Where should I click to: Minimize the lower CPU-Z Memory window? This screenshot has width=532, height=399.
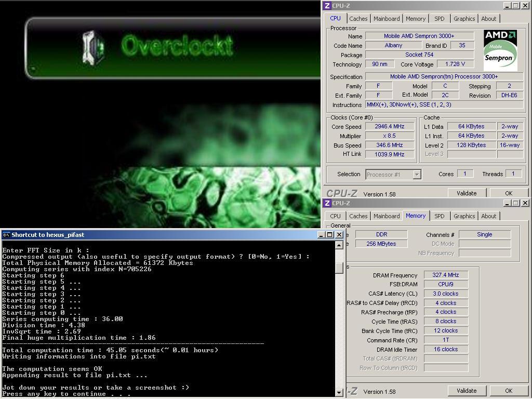point(507,203)
